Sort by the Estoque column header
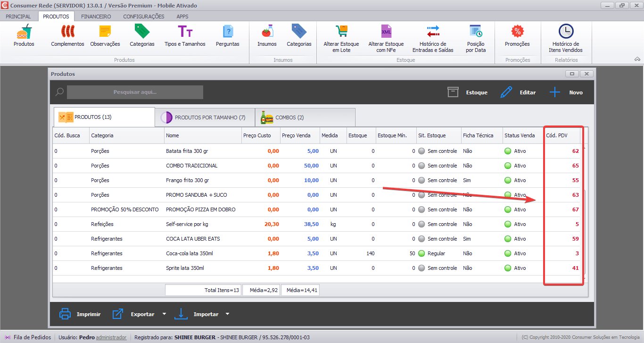Viewport: 644px width, 343px height. (x=361, y=135)
